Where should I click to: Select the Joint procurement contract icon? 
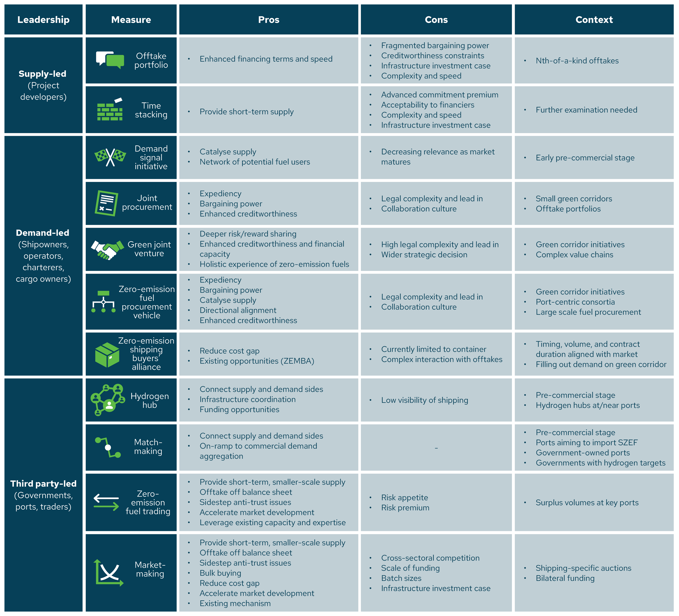106,203
